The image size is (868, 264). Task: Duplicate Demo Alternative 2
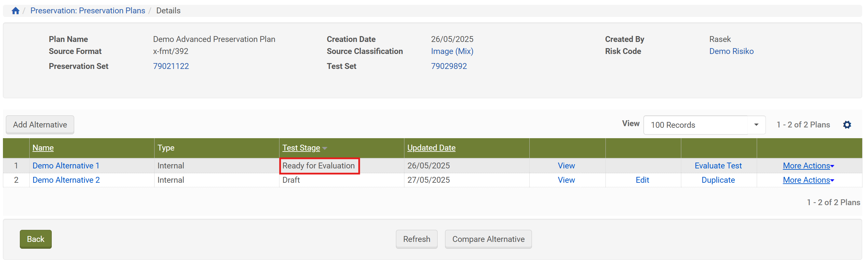click(x=718, y=180)
